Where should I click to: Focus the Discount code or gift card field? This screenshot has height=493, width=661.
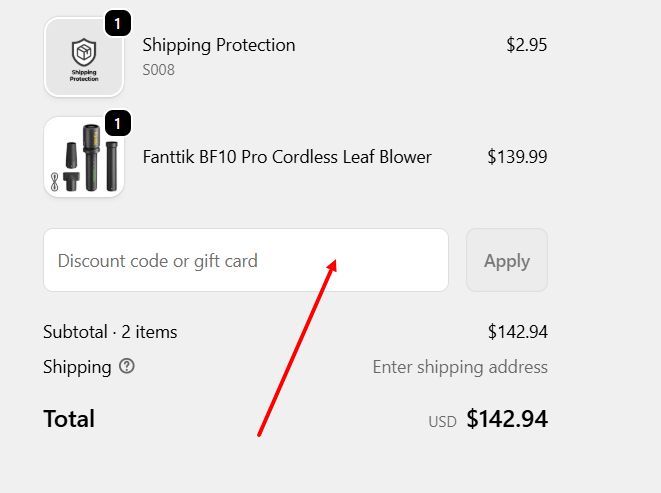pos(245,261)
